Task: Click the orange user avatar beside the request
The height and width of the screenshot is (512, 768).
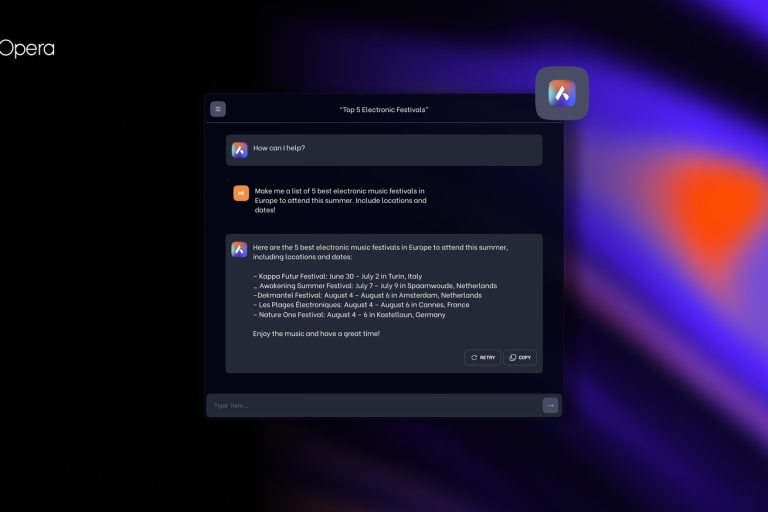Action: (241, 193)
